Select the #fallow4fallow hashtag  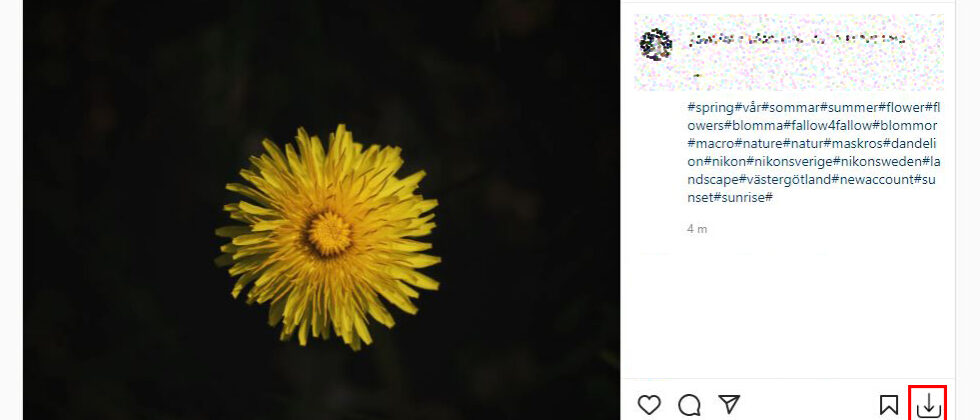coord(829,125)
